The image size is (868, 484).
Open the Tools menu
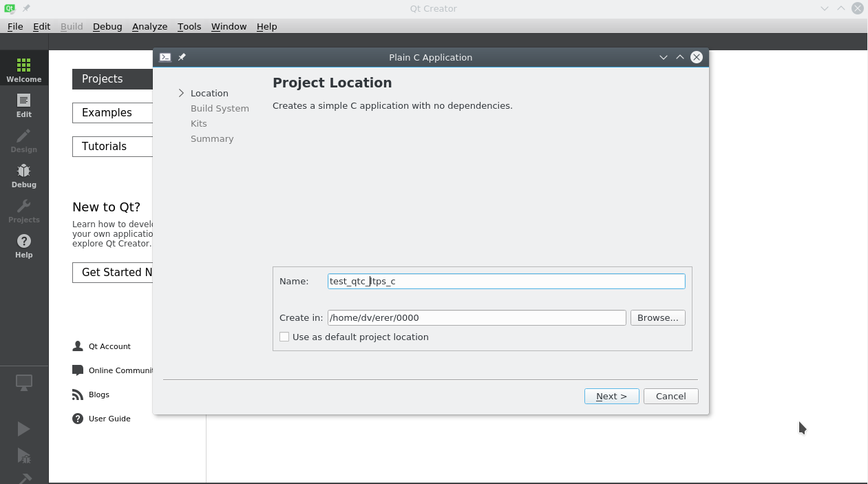189,26
